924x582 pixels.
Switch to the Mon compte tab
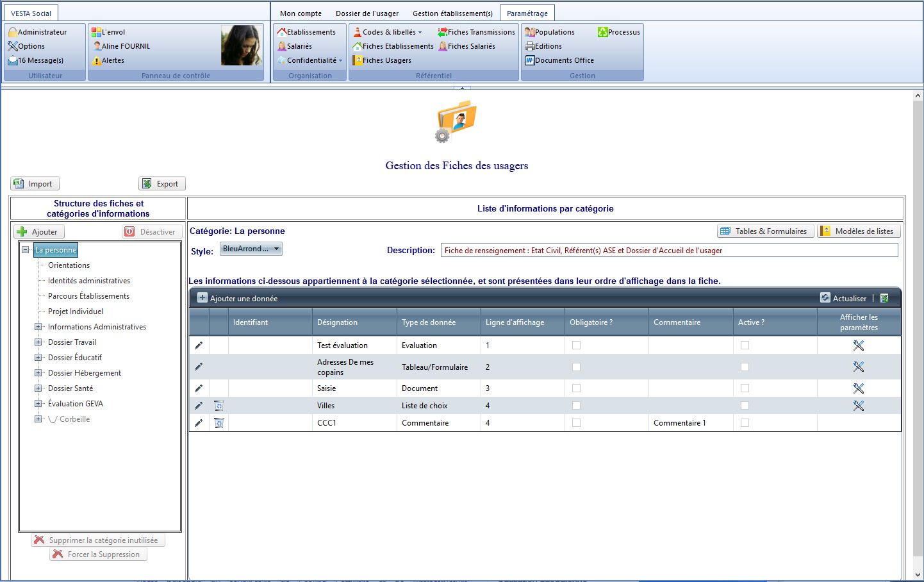[x=301, y=13]
